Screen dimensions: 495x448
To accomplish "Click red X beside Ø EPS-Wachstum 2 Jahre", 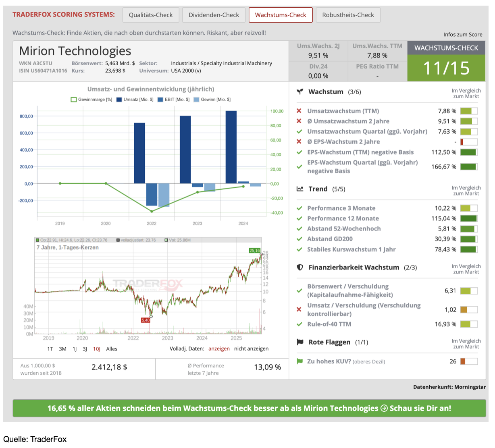I will click(299, 141).
